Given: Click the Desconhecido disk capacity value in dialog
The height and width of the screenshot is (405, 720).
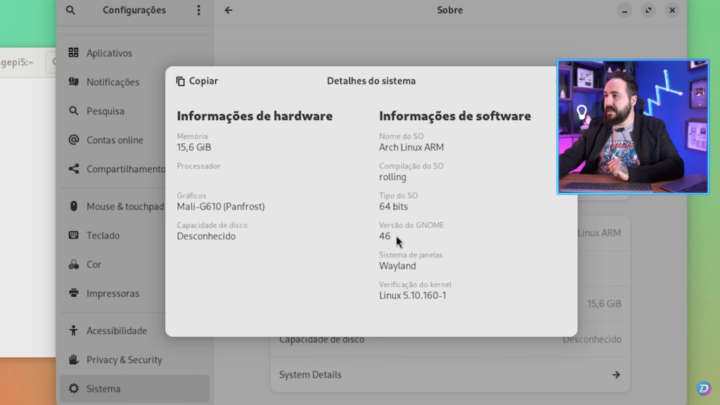Looking at the screenshot, I should 206,236.
